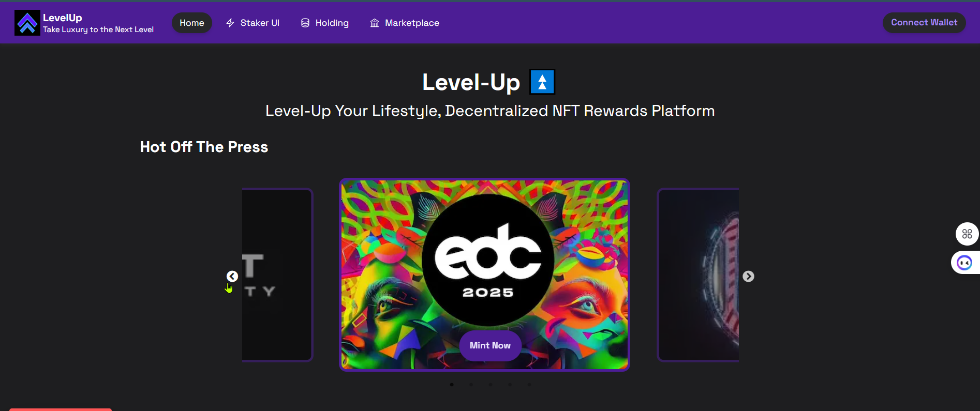The height and width of the screenshot is (411, 980).
Task: Select the fifth carousel pagination dot
Action: 529,385
